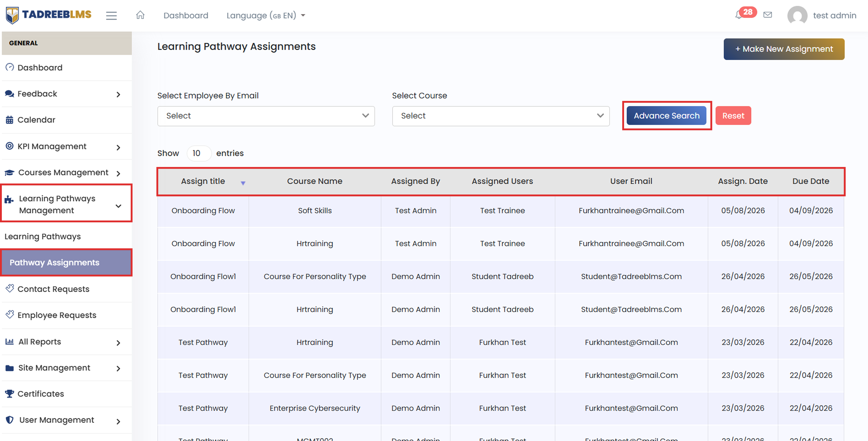
Task: Click the Site Management folder icon
Action: click(9, 368)
